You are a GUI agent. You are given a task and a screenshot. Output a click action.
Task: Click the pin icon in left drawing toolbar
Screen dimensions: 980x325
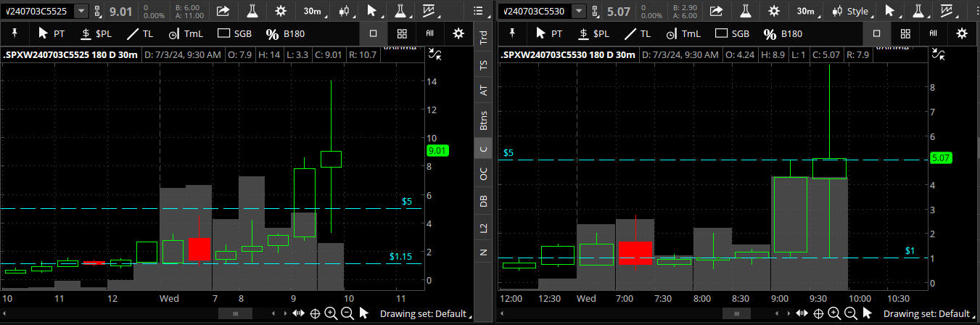[15, 33]
